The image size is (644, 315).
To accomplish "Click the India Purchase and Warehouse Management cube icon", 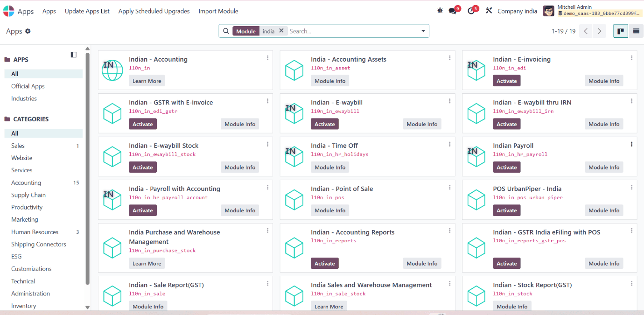I will click(112, 248).
